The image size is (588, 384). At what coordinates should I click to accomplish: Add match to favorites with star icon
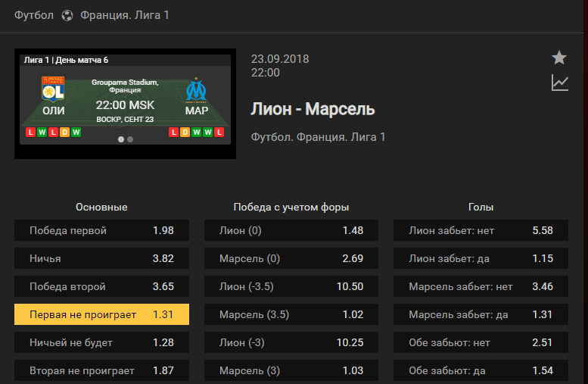click(559, 58)
